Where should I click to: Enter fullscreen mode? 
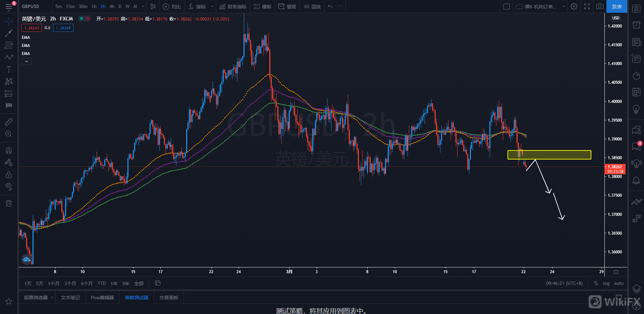click(x=587, y=6)
